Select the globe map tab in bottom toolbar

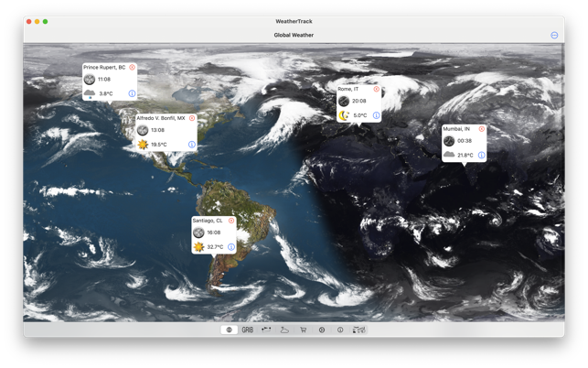click(230, 330)
